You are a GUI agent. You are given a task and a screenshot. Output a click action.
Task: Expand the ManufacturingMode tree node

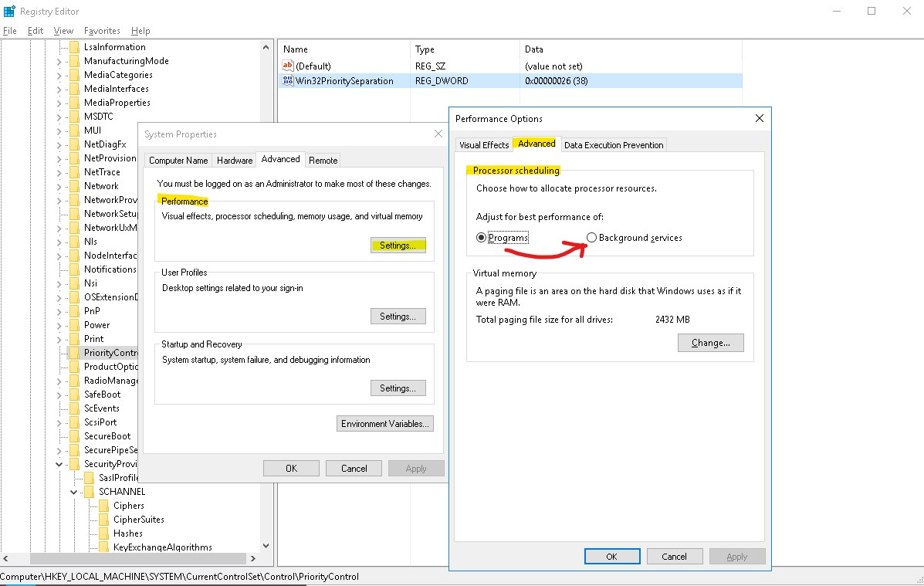(59, 61)
